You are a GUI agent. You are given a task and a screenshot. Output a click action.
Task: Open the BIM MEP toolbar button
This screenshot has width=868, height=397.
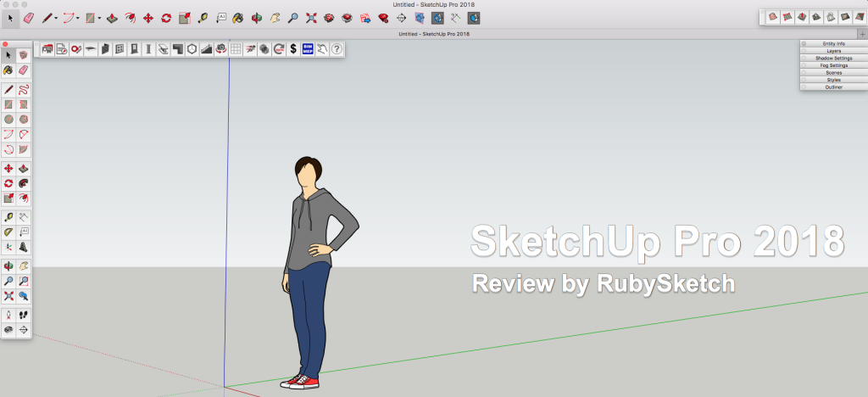tap(308, 49)
